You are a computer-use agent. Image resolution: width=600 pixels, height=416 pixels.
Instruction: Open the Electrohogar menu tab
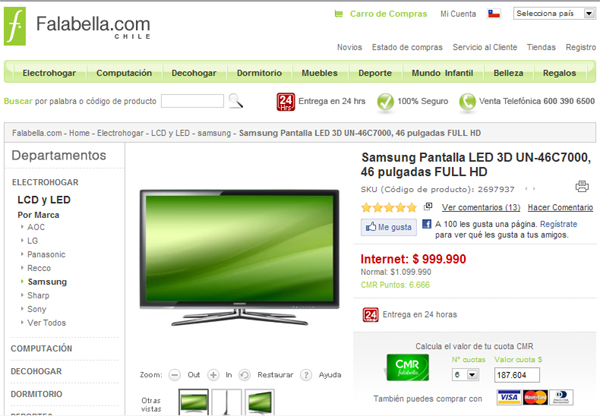[49, 73]
